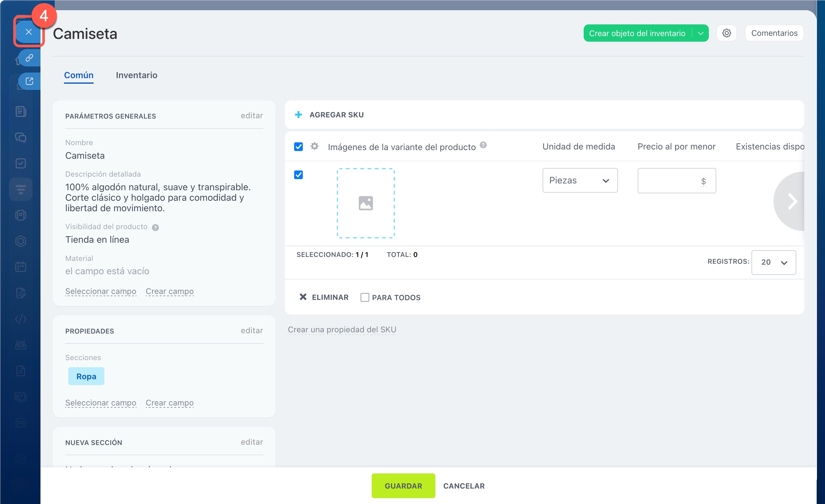825x504 pixels.
Task: Open the settings gear next to Comentarios
Action: [726, 33]
